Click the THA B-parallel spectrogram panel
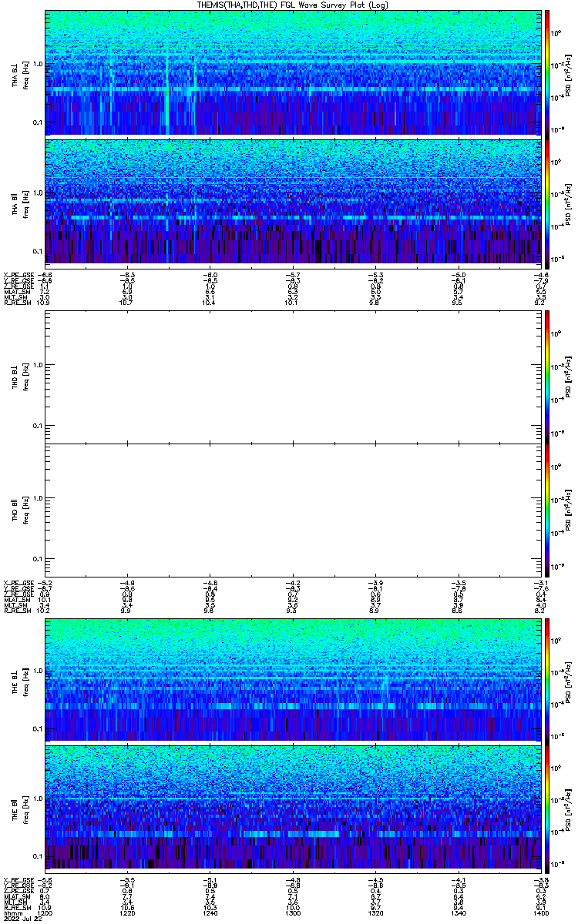 tap(293, 201)
